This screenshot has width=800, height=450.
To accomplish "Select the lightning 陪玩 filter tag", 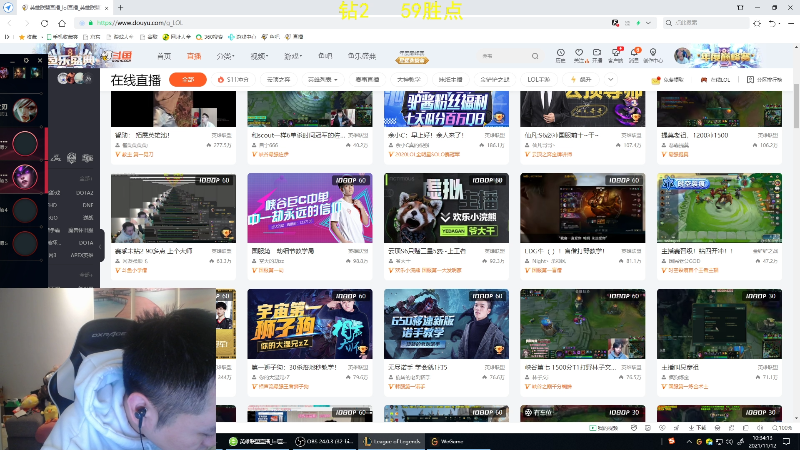I will click(x=582, y=80).
